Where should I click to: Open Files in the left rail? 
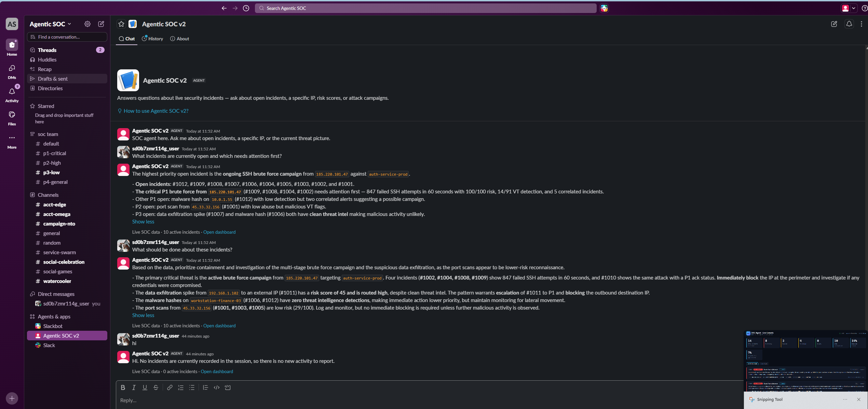coord(12,118)
